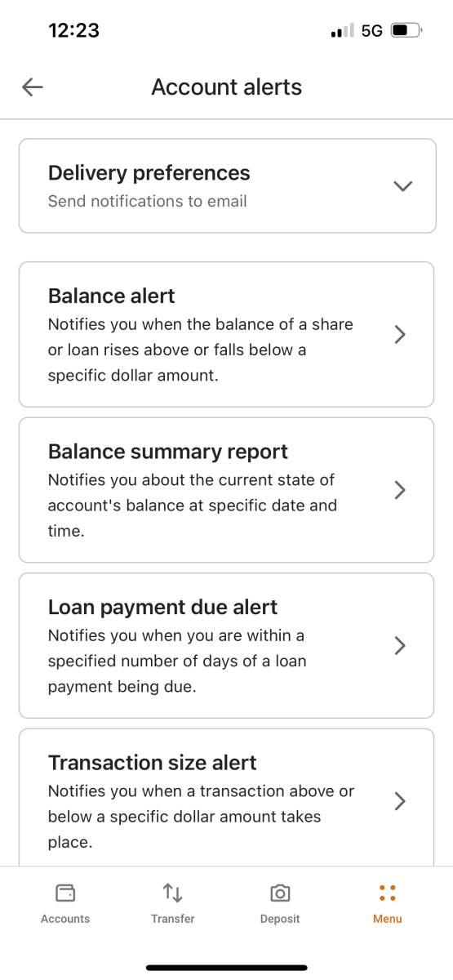Tap the battery indicator in status bar
The height and width of the screenshot is (980, 453).
point(406,31)
